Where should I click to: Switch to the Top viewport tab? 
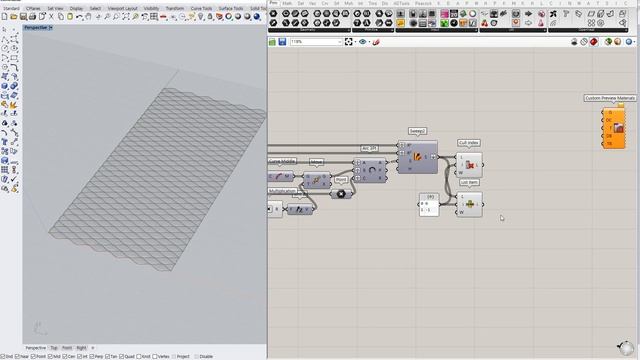[54, 348]
